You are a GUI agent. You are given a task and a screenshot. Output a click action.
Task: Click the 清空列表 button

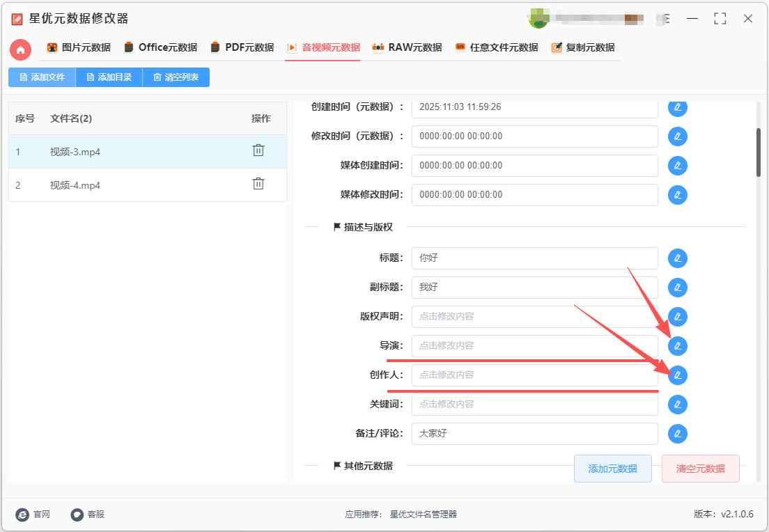click(x=176, y=77)
